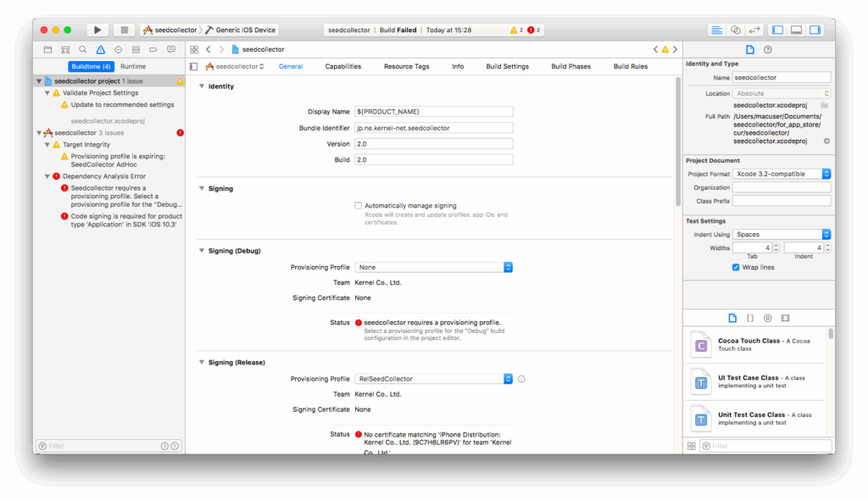Show the project navigator folder icon

coord(47,50)
